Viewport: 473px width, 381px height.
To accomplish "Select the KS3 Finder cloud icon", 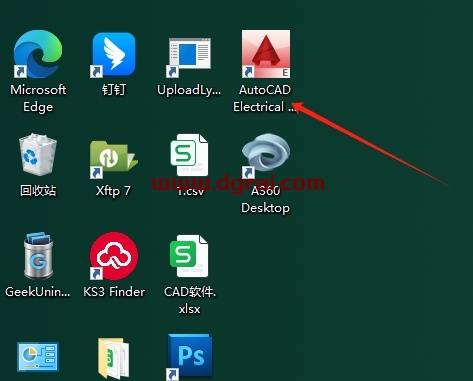I will [x=114, y=256].
